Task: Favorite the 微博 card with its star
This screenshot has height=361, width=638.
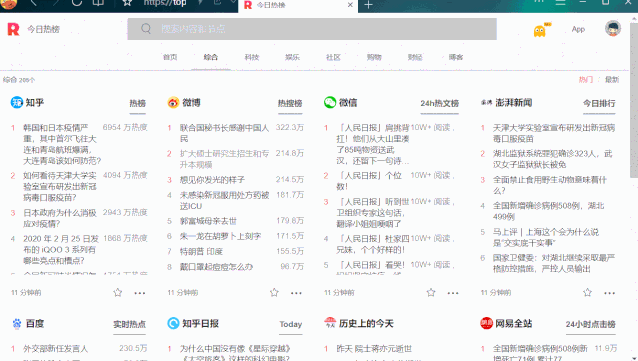Action: (x=274, y=292)
